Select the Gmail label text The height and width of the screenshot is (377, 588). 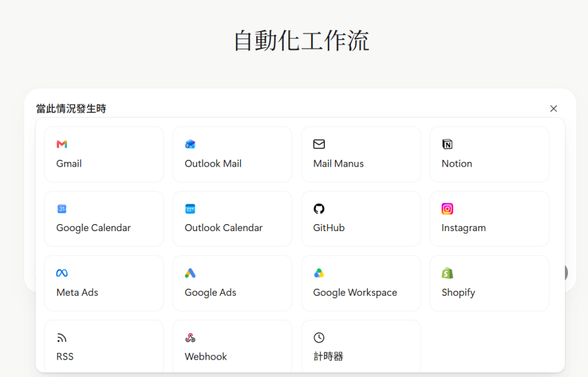coord(69,164)
